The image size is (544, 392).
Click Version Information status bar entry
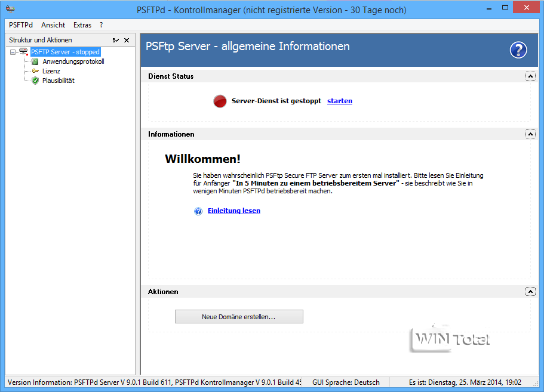pos(155,382)
